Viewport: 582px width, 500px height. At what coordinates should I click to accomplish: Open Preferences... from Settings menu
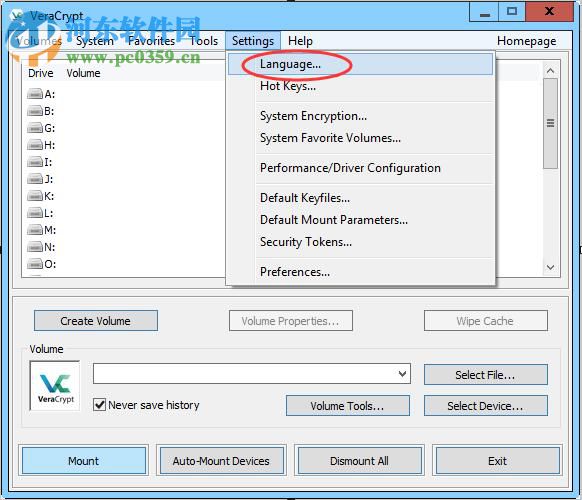click(x=360, y=272)
